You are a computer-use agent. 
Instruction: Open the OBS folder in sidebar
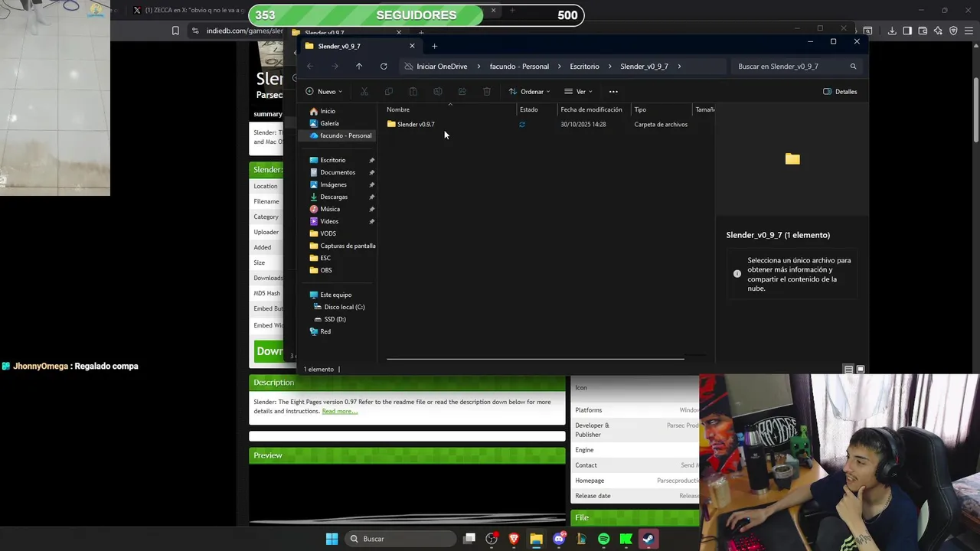[x=326, y=270]
